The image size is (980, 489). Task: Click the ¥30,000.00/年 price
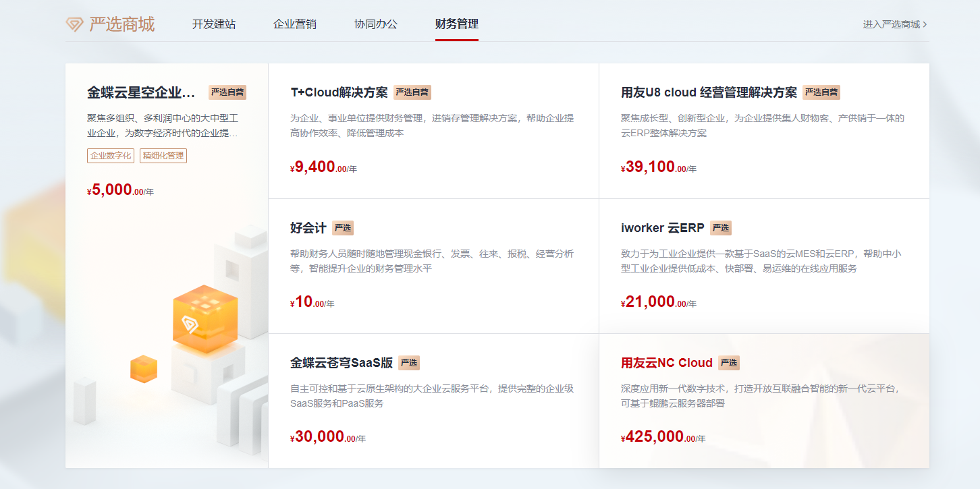click(328, 437)
